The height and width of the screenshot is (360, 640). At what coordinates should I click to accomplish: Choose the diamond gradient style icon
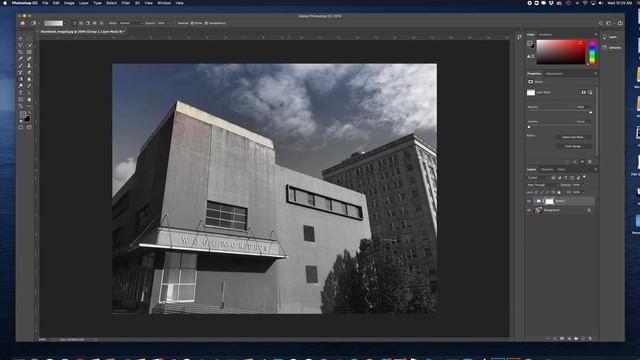coord(101,23)
